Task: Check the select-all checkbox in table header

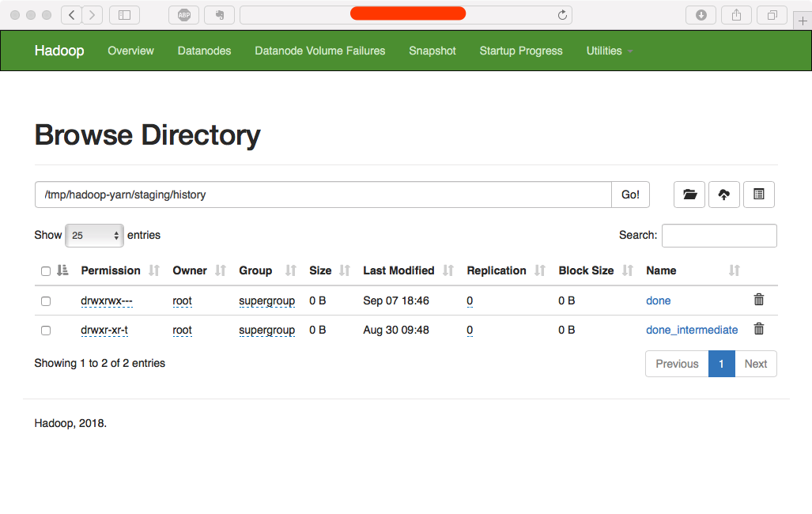Action: click(46, 271)
